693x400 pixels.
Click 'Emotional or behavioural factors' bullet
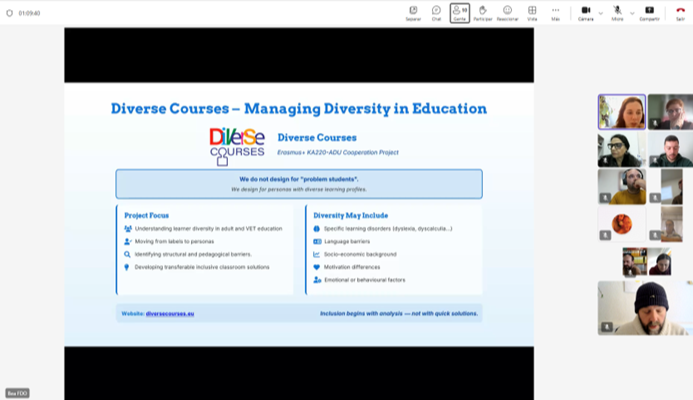point(365,280)
